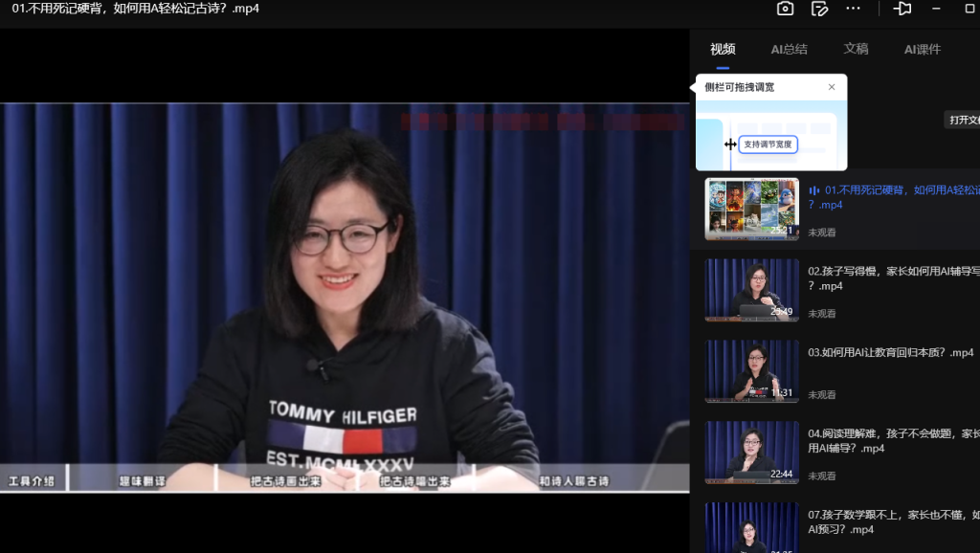Switch to the AI总结 tab

789,50
